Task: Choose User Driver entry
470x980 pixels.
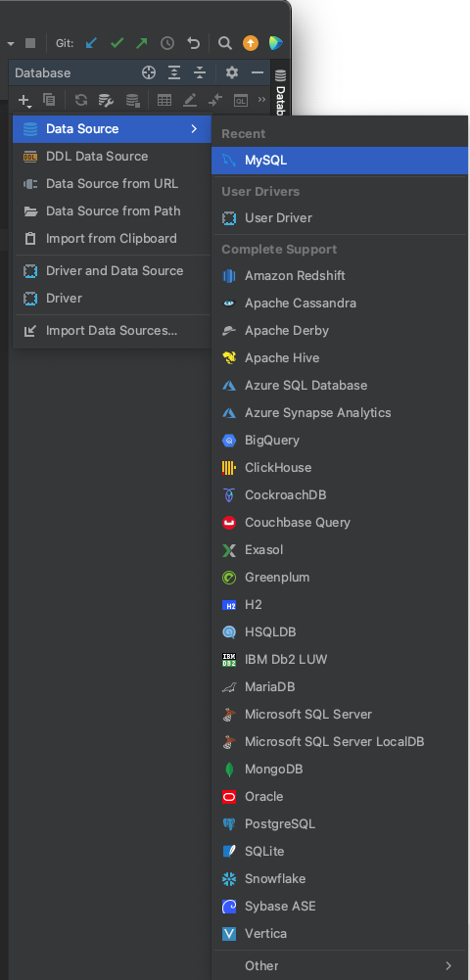Action: (x=340, y=218)
